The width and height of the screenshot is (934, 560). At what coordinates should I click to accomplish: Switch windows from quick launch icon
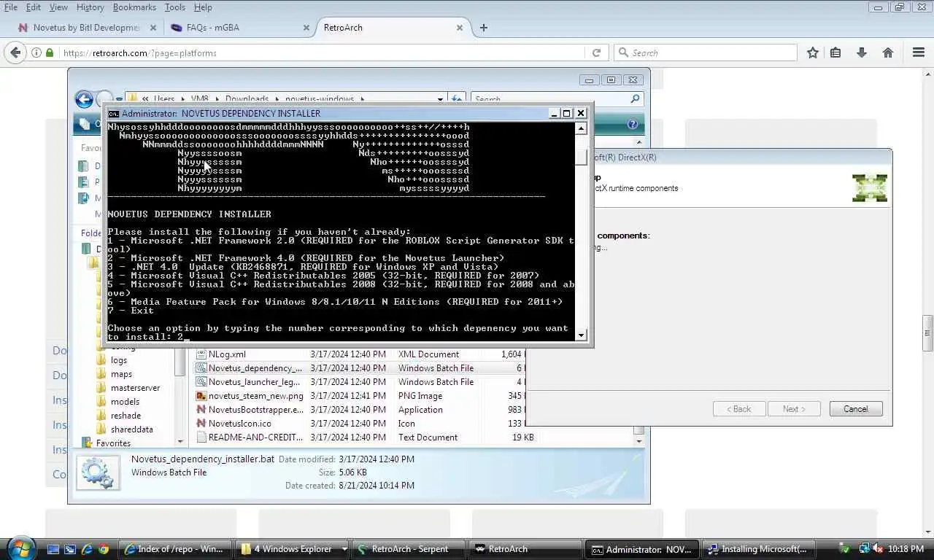(x=70, y=549)
